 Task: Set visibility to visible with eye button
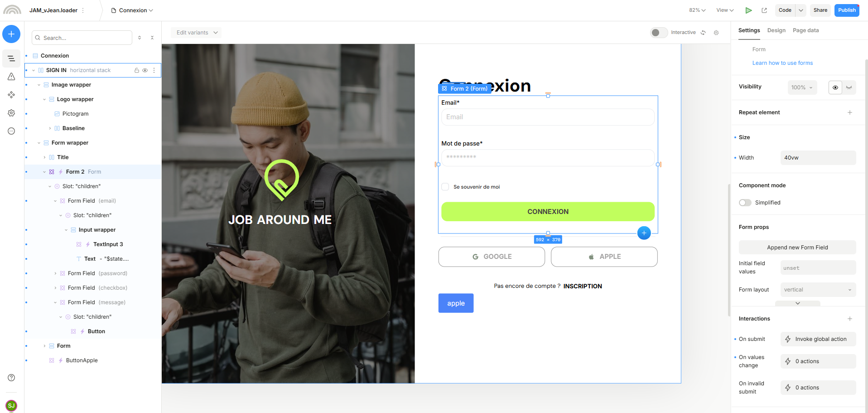[x=835, y=87]
